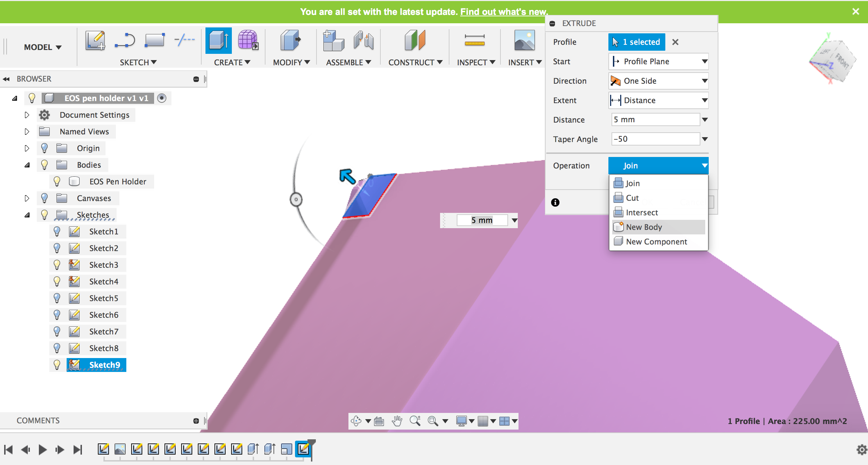The image size is (868, 465).
Task: Choose New Body from Operation list
Action: (644, 227)
